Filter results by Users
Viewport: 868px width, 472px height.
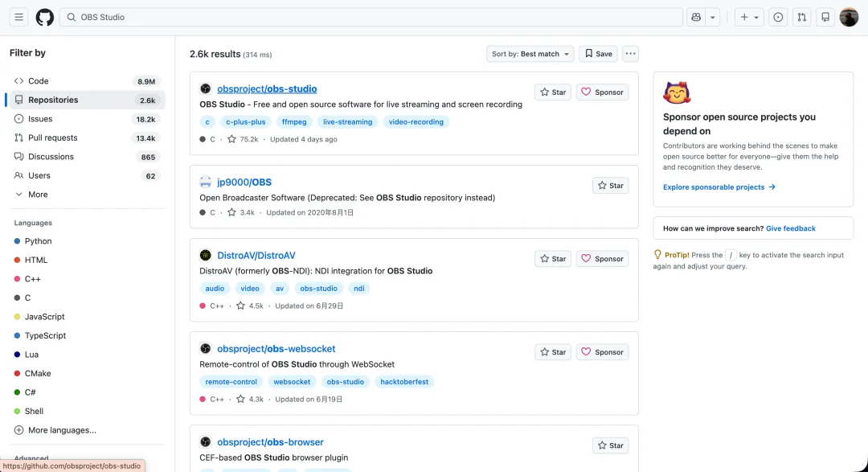[87, 175]
